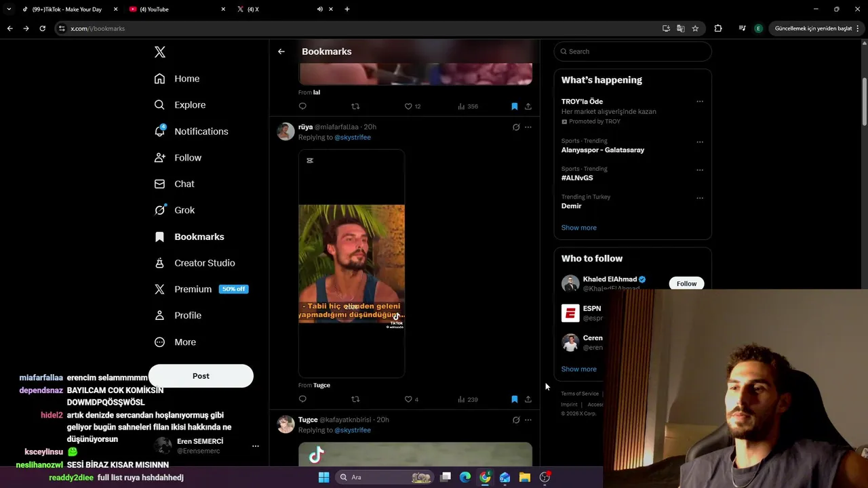868x488 pixels.
Task: Remove bookmark on rüya's post
Action: pyautogui.click(x=515, y=399)
